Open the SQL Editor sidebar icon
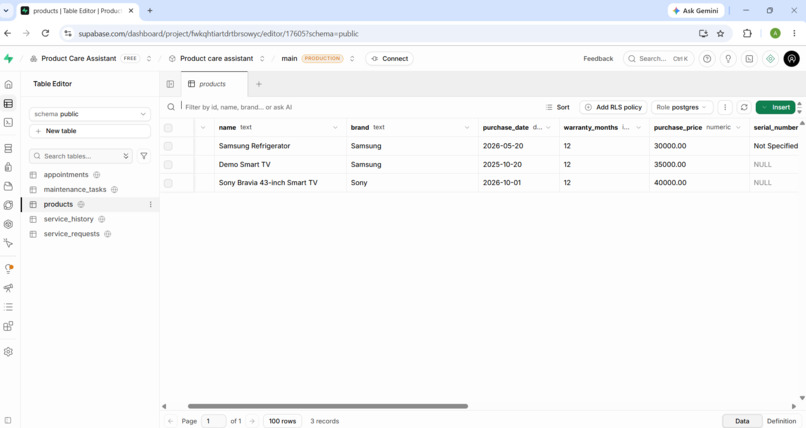The image size is (806, 428). [8, 122]
